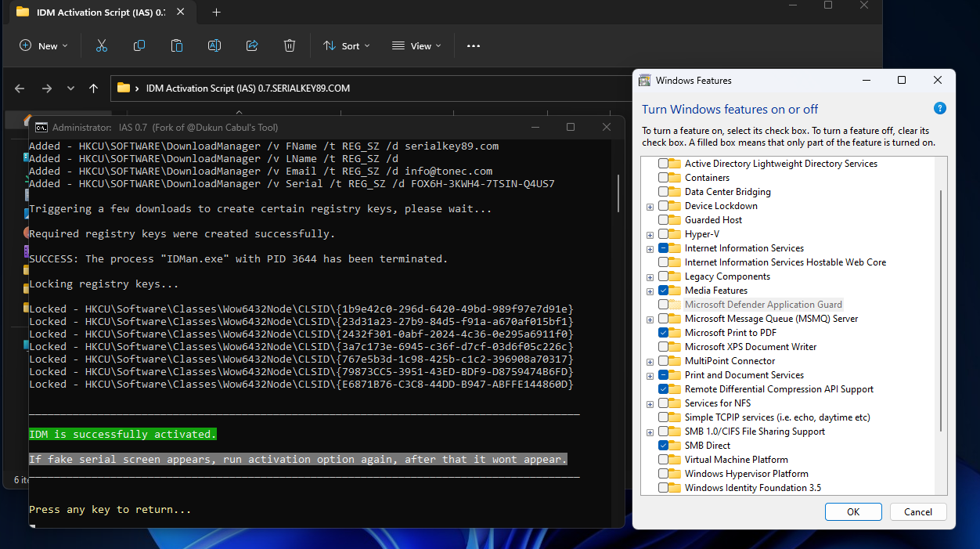
Task: Minimize the Windows Features dialog
Action: tap(867, 80)
